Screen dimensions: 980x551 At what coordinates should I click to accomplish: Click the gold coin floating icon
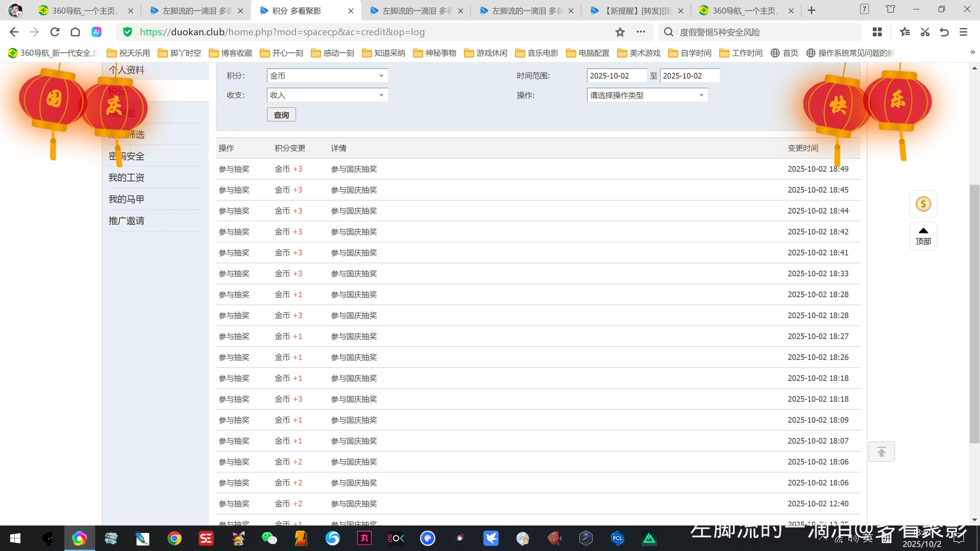tap(923, 204)
